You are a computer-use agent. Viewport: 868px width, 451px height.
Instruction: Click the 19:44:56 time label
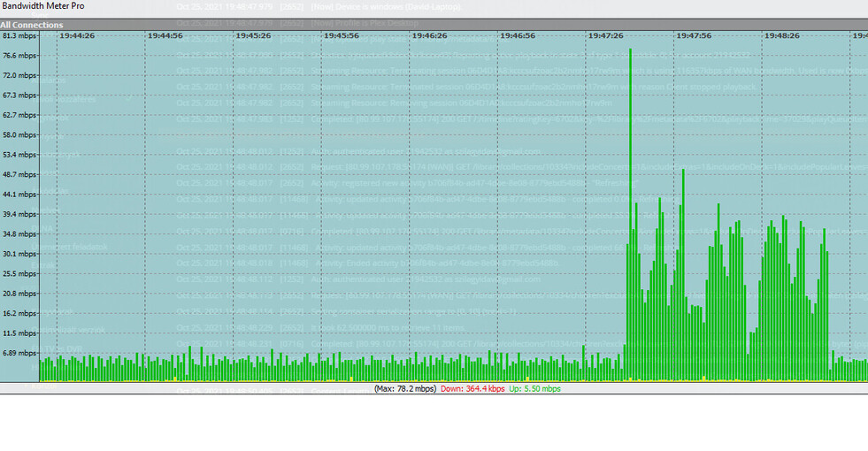165,35
